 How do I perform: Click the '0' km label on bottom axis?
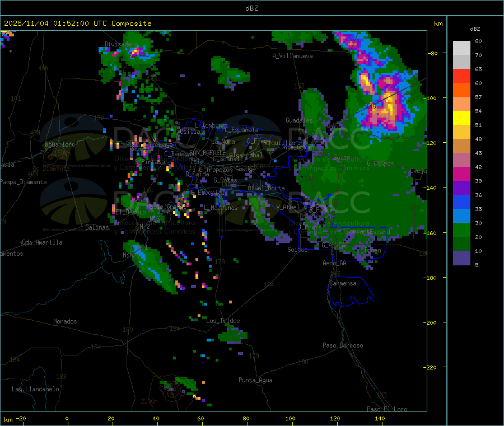[67, 418]
